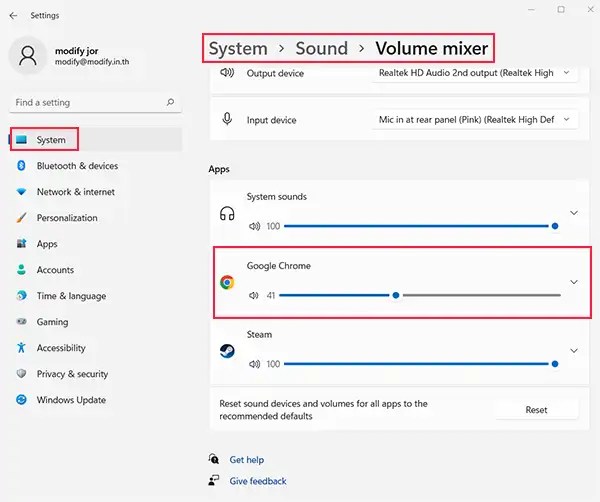This screenshot has height=502, width=600.
Task: Click the Find a setting field
Action: (95, 103)
